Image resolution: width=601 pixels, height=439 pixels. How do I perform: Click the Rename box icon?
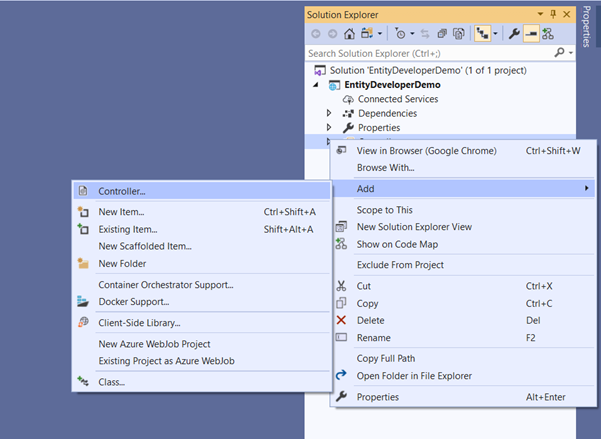[341, 337]
